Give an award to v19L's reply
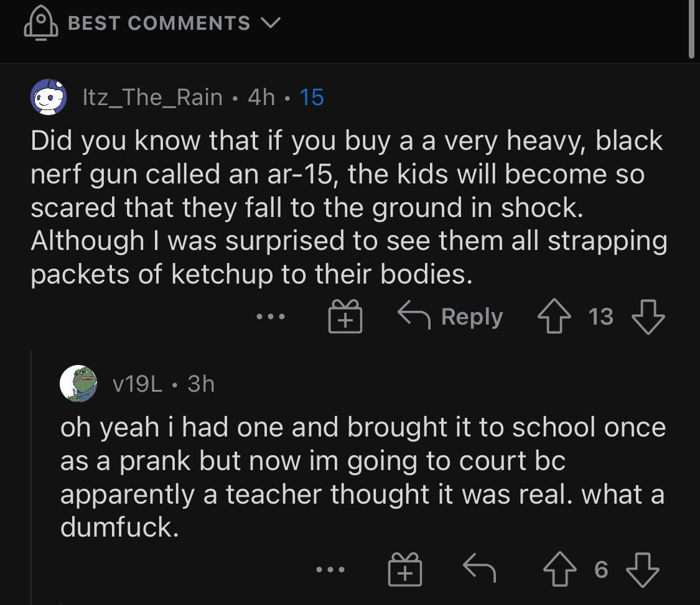The width and height of the screenshot is (700, 605). pyautogui.click(x=405, y=570)
